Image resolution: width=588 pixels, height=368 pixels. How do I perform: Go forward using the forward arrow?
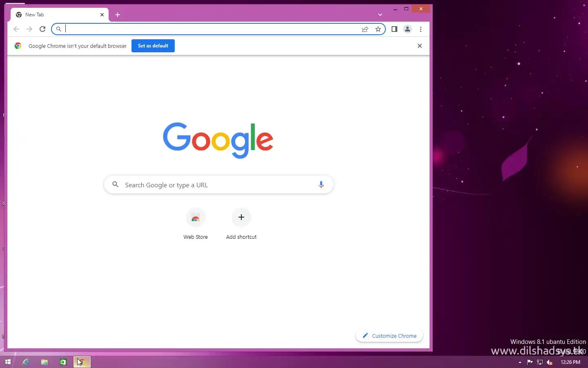click(29, 29)
